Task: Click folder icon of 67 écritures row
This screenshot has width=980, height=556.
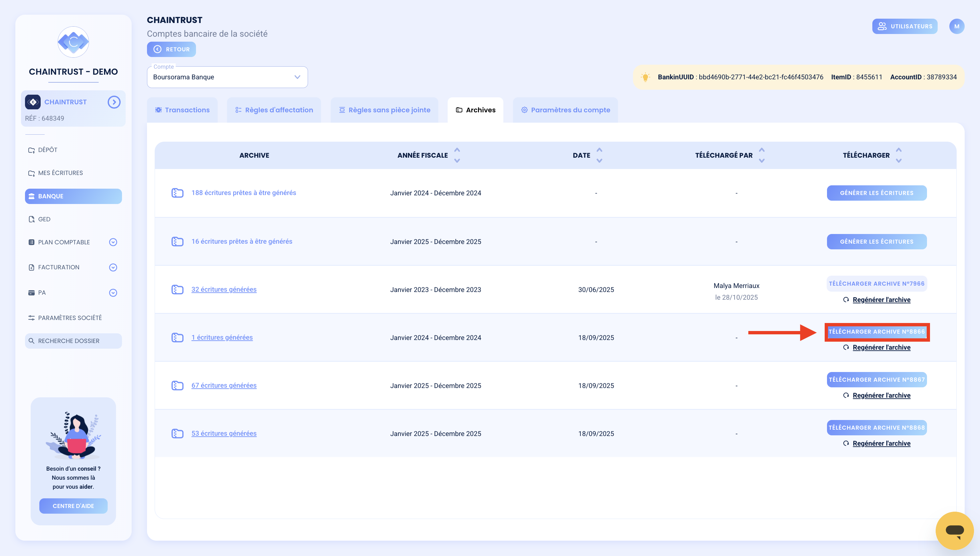Action: 177,386
